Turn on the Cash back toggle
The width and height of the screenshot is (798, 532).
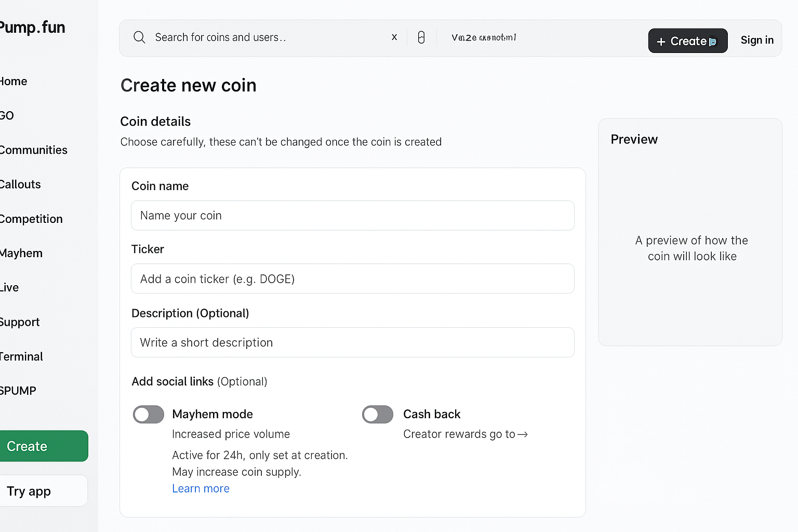tap(378, 415)
